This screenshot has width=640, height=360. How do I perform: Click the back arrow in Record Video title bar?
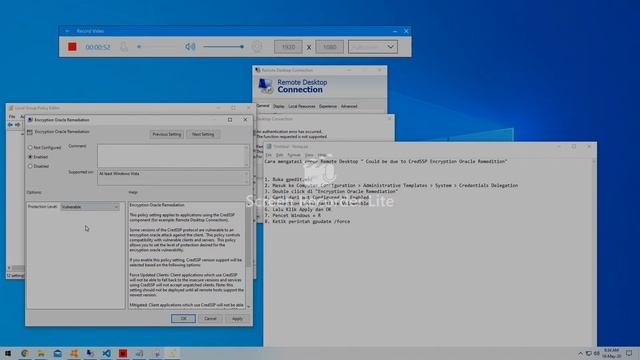pyautogui.click(x=67, y=31)
